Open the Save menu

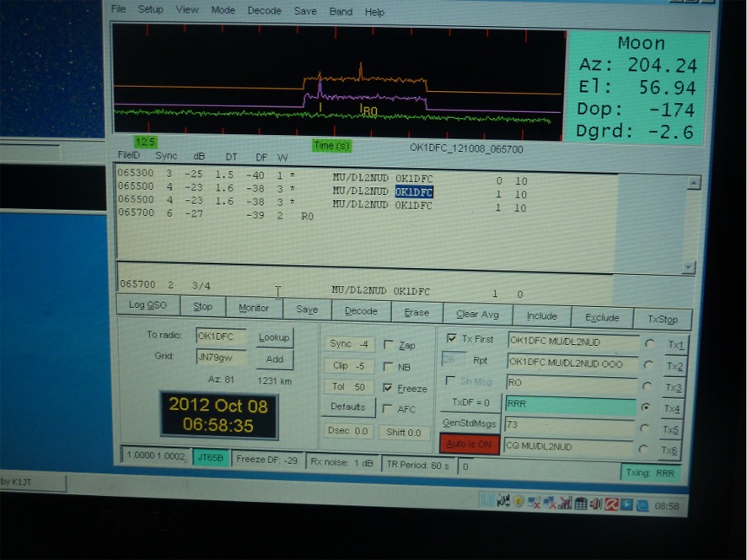(305, 11)
